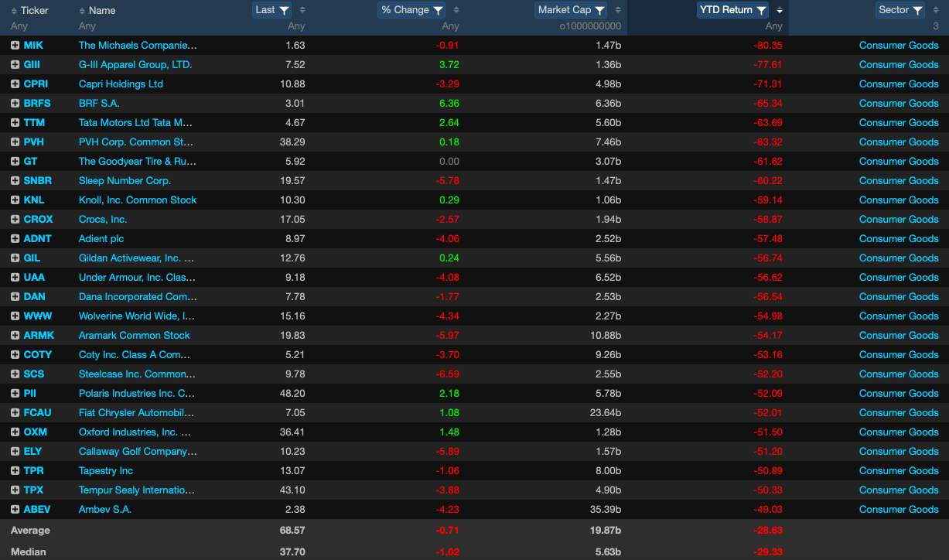Open the YTD Return column filter funnel
Image resolution: width=949 pixels, height=560 pixels.
point(761,10)
